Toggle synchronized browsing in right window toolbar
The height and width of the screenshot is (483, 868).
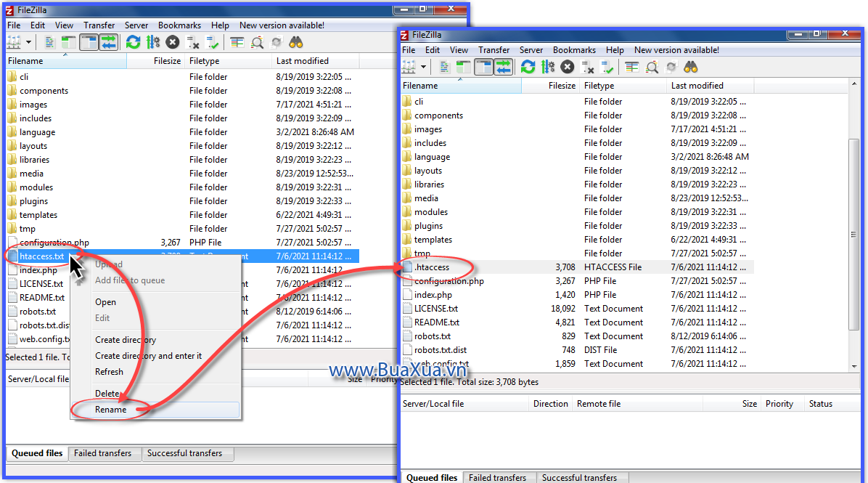coord(671,67)
